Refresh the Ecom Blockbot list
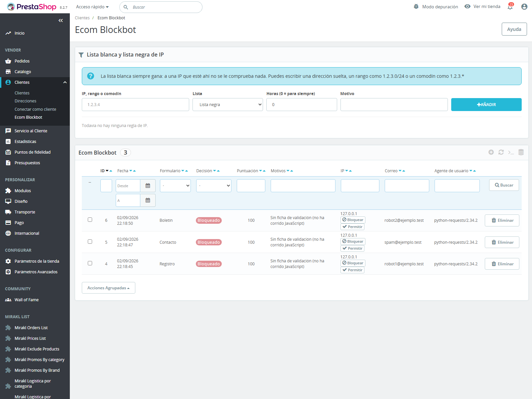The height and width of the screenshot is (399, 532). point(501,152)
